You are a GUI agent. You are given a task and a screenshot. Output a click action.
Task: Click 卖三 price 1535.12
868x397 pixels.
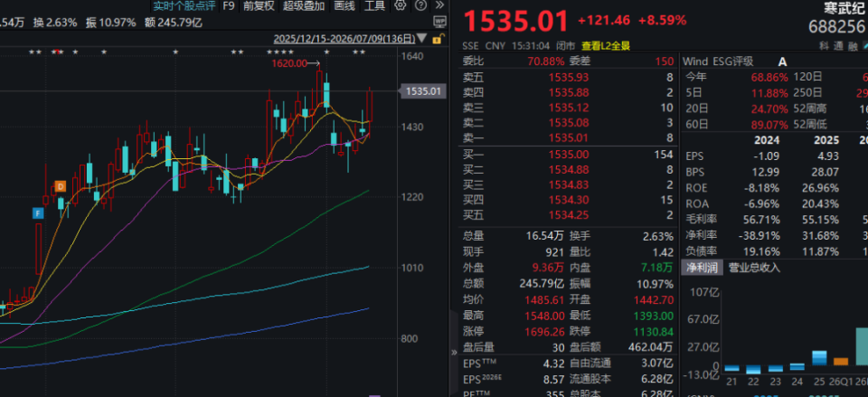pyautogui.click(x=569, y=108)
